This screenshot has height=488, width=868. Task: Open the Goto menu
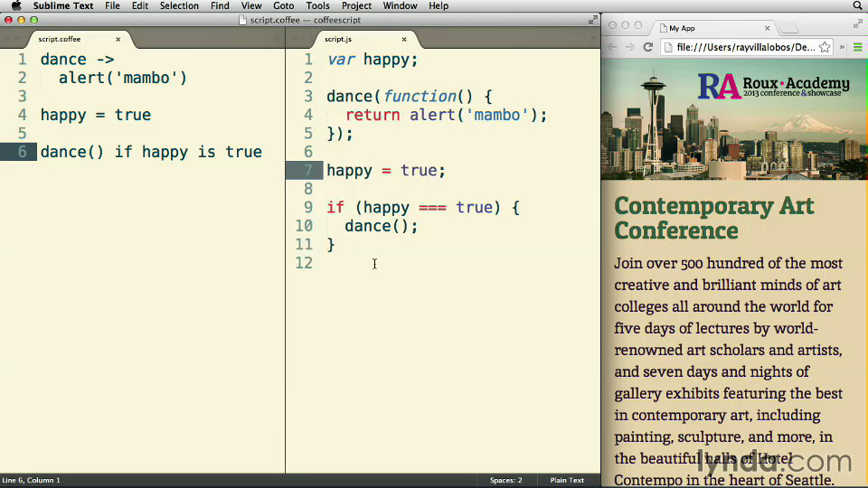[x=283, y=6]
